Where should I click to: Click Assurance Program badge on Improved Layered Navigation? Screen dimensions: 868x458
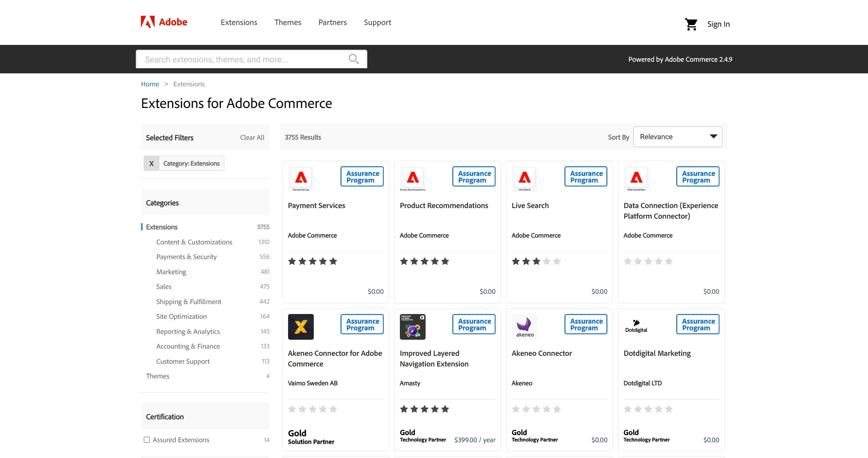474,324
